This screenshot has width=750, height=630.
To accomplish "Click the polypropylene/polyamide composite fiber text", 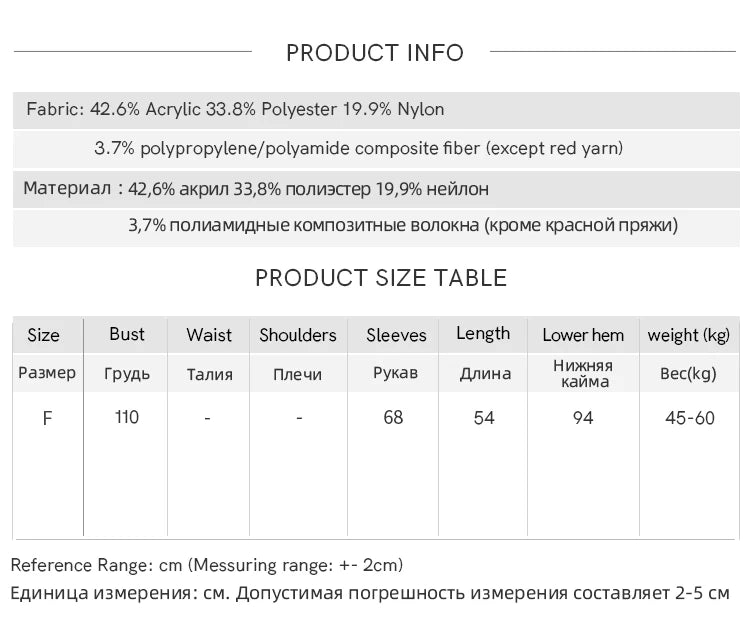I will coord(358,148).
